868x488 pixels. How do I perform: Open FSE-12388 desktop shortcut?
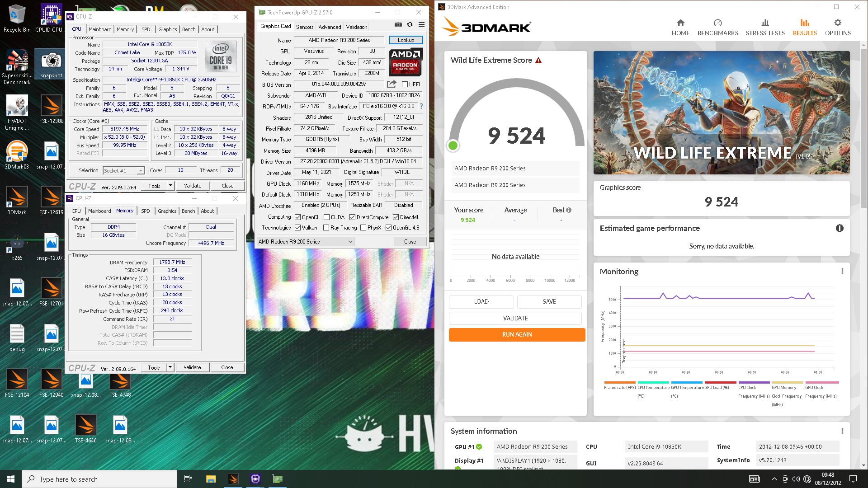click(51, 109)
